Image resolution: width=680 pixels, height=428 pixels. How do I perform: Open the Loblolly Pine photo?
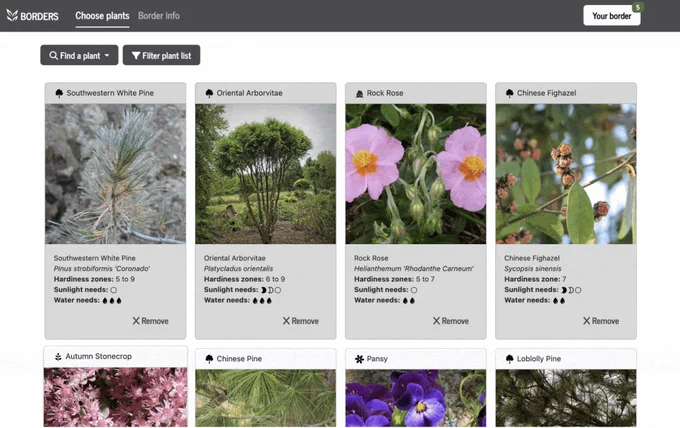tap(566, 398)
